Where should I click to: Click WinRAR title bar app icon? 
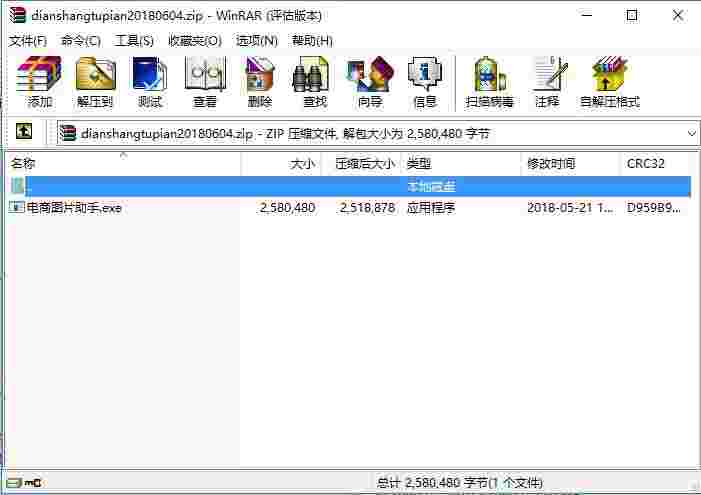[x=17, y=16]
